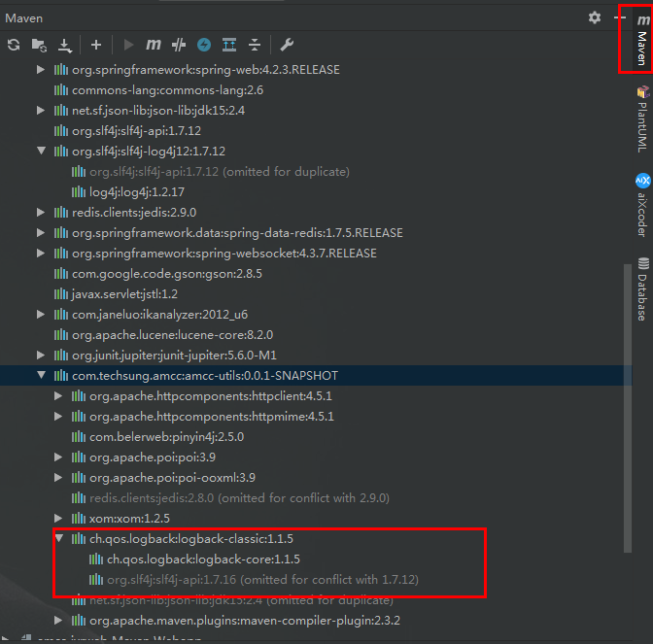Click the Maven panel vertical scrollbar
The width and height of the screenshot is (653, 644).
click(628, 408)
